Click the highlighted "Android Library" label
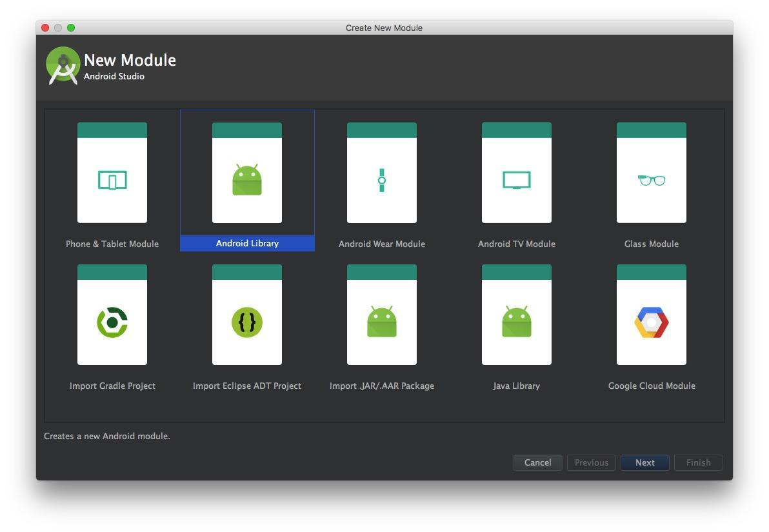 click(247, 243)
